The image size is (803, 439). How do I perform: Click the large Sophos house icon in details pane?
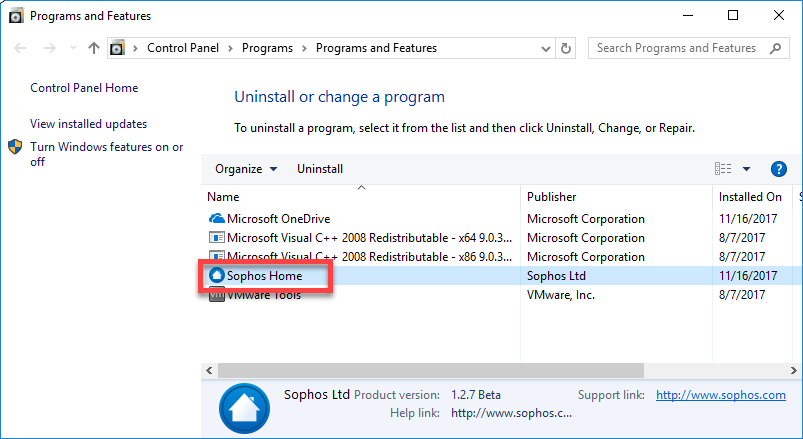pos(244,408)
